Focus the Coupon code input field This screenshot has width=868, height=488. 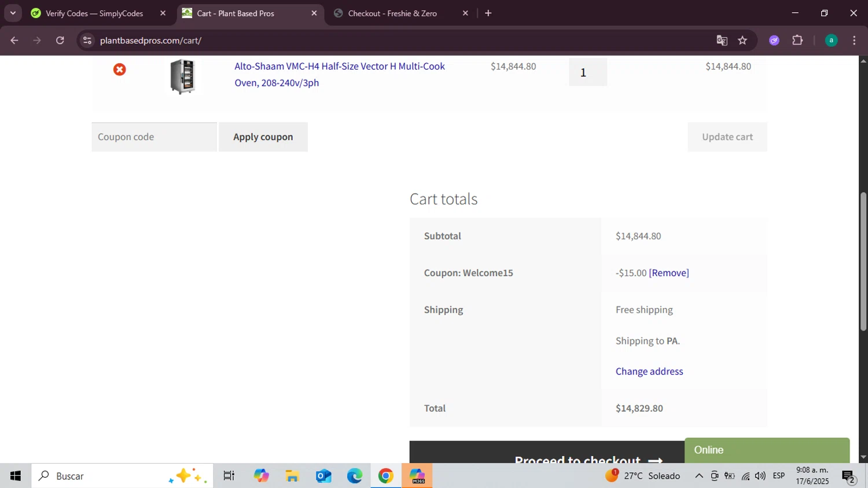point(154,137)
